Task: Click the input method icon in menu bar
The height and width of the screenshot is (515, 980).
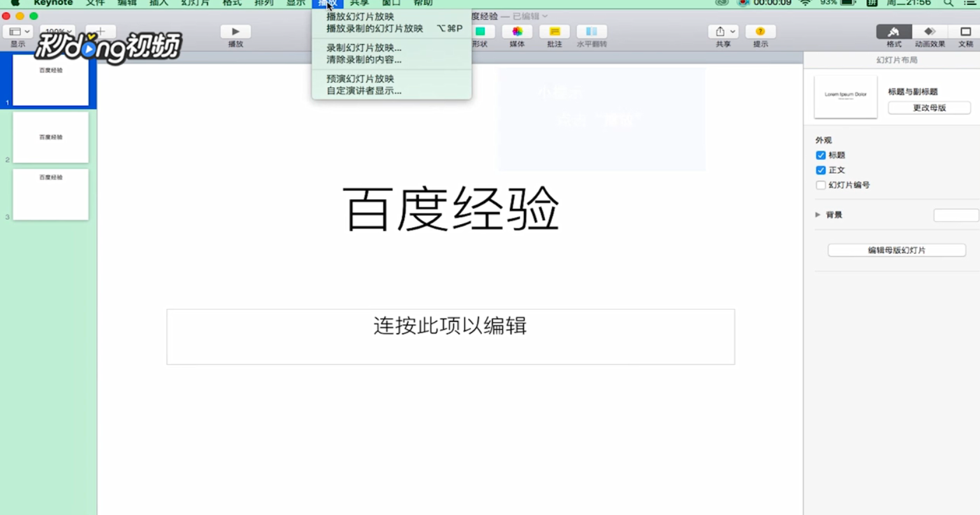Action: click(x=872, y=3)
